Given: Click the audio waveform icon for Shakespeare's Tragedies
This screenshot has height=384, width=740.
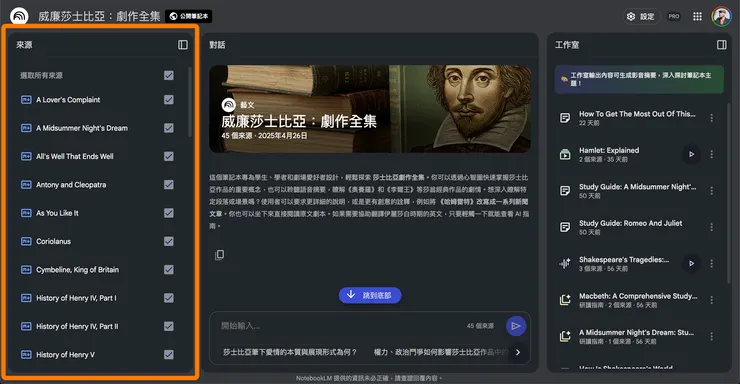Looking at the screenshot, I should pyautogui.click(x=565, y=263).
